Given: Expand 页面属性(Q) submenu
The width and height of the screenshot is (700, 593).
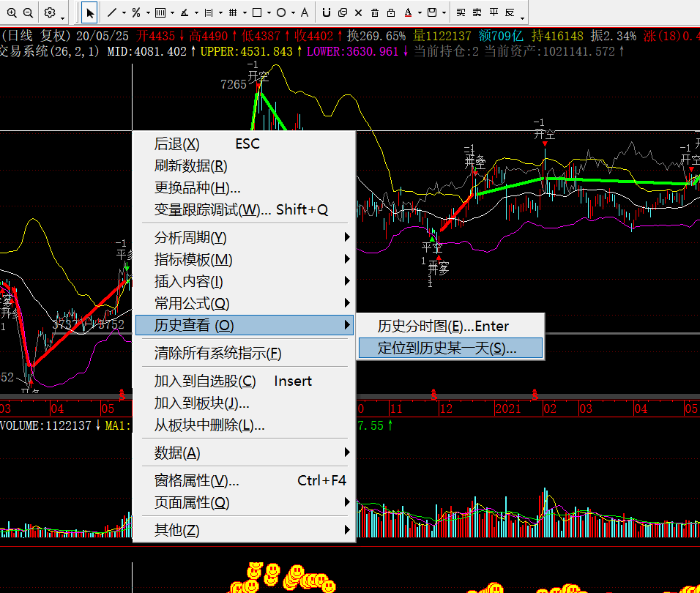Looking at the screenshot, I should 245,502.
